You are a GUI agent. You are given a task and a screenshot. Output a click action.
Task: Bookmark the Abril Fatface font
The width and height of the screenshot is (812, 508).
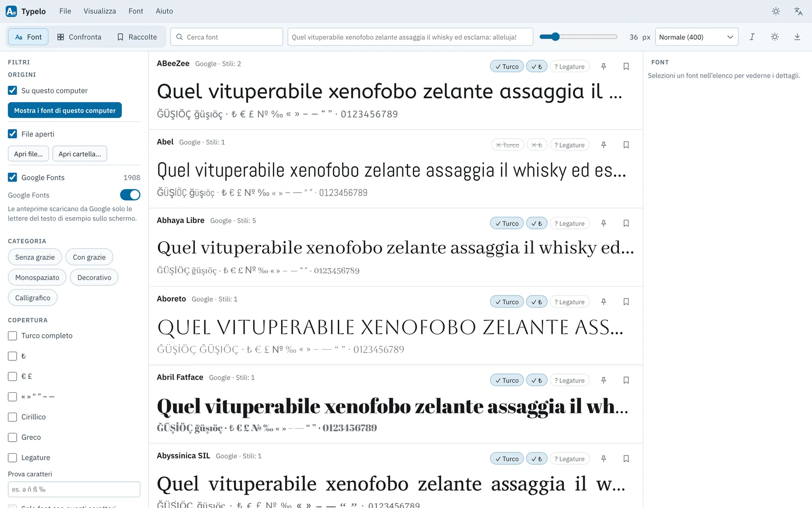pyautogui.click(x=626, y=380)
